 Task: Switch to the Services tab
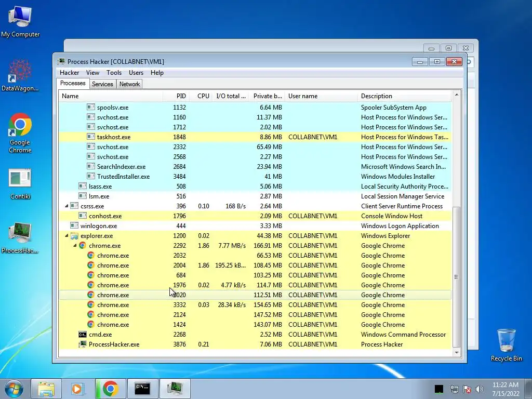click(x=102, y=84)
